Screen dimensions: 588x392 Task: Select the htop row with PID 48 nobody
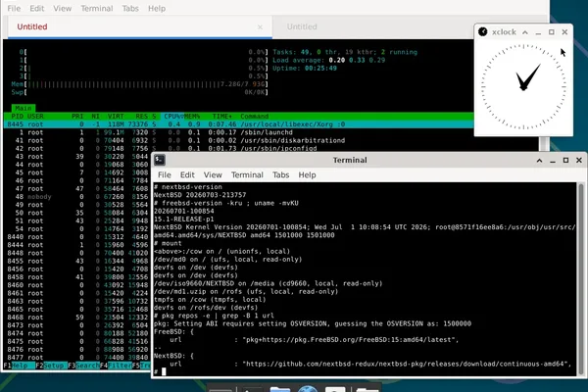(77, 197)
